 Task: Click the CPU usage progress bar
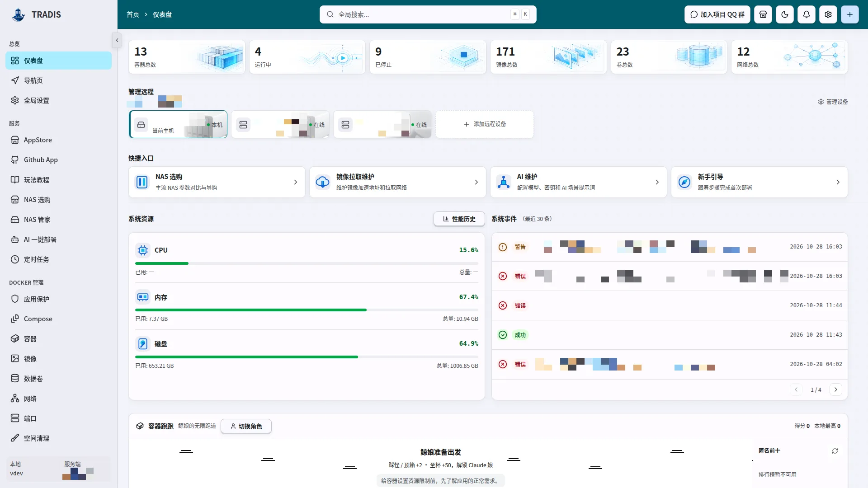pyautogui.click(x=307, y=263)
